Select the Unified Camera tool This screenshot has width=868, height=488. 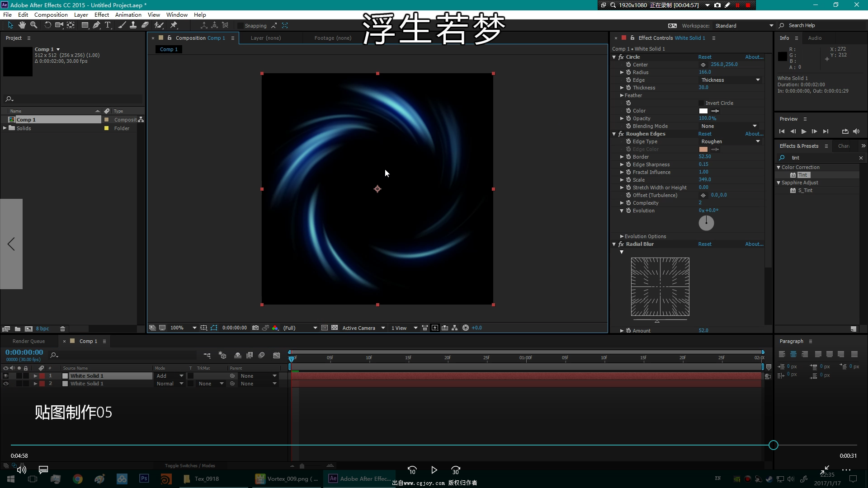click(59, 25)
